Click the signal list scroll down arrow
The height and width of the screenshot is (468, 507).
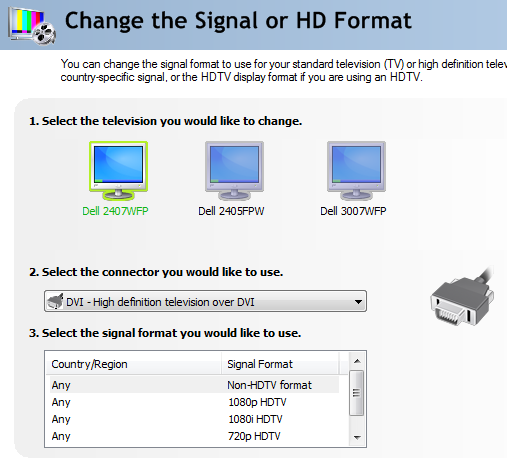click(x=357, y=437)
